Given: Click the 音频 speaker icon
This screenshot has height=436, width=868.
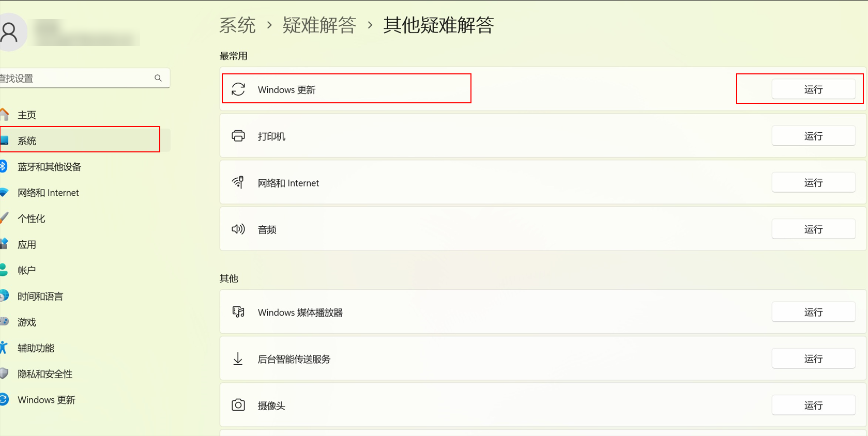Looking at the screenshot, I should (x=238, y=229).
